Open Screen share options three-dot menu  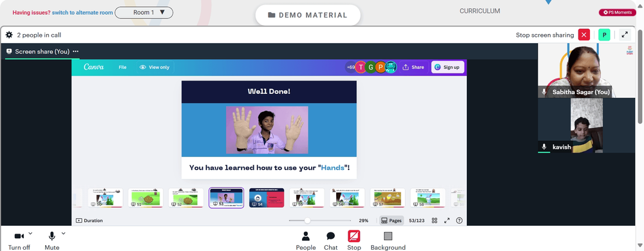75,51
